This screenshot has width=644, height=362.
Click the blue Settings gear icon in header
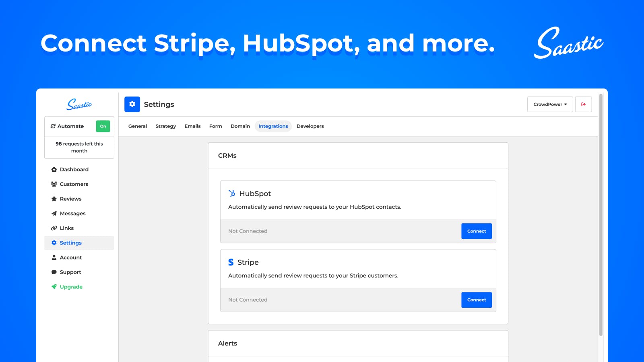click(x=132, y=104)
